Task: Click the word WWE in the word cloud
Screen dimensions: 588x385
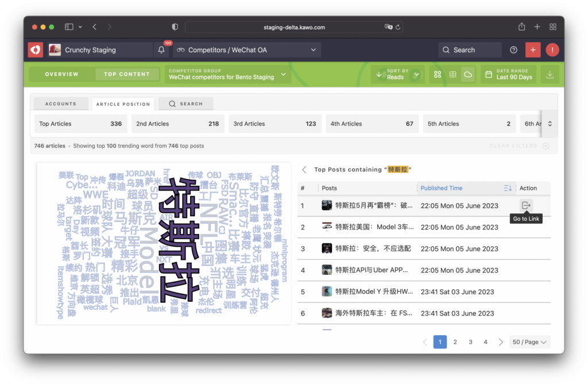Action: pos(96,195)
